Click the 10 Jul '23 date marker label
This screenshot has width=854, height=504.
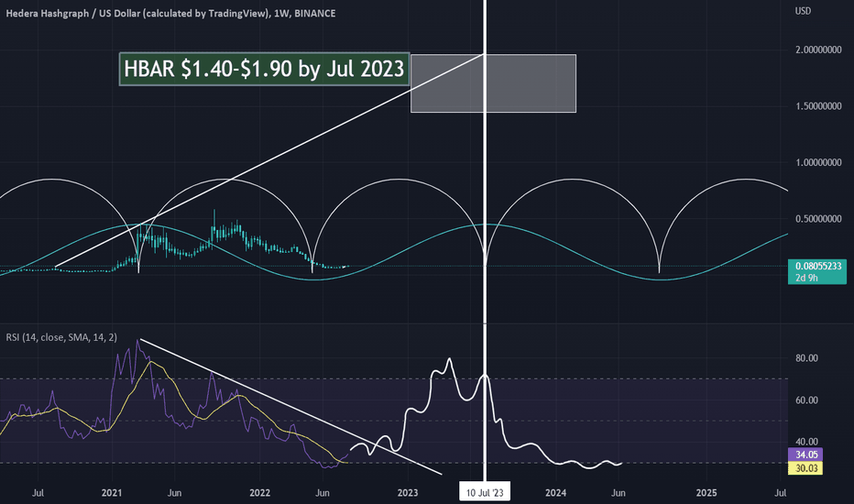pyautogui.click(x=485, y=493)
